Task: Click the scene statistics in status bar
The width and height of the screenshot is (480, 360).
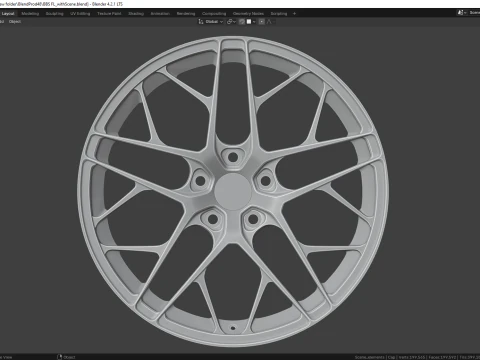Action: (x=417, y=357)
